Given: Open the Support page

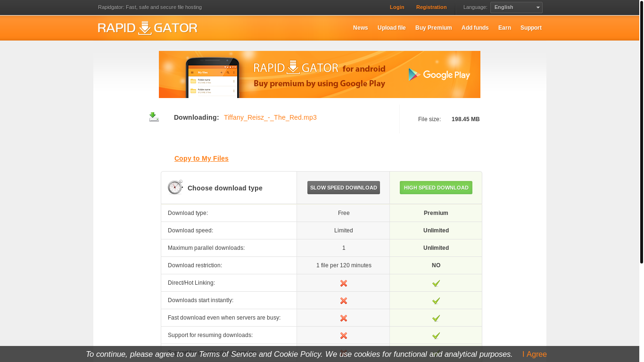Looking at the screenshot, I should tap(531, 28).
